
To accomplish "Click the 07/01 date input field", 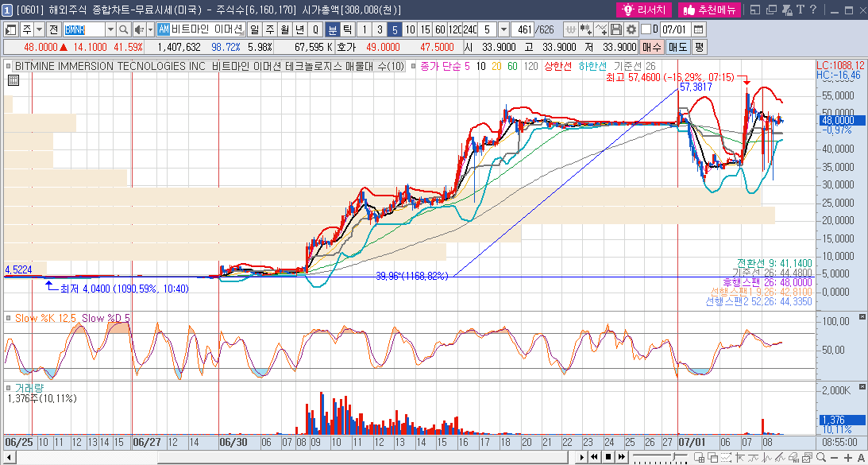I will click(675, 29).
